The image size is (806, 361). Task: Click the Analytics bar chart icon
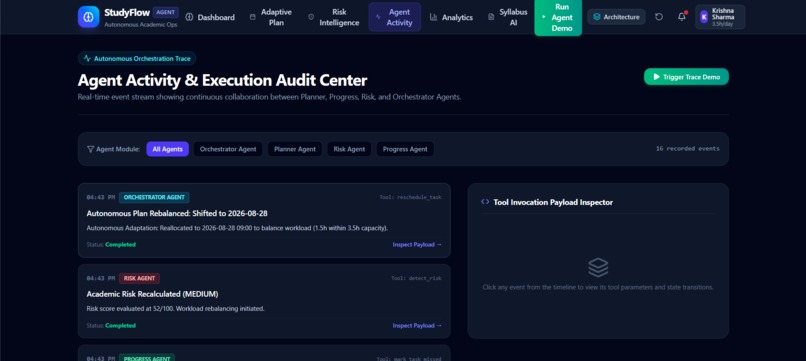(433, 17)
